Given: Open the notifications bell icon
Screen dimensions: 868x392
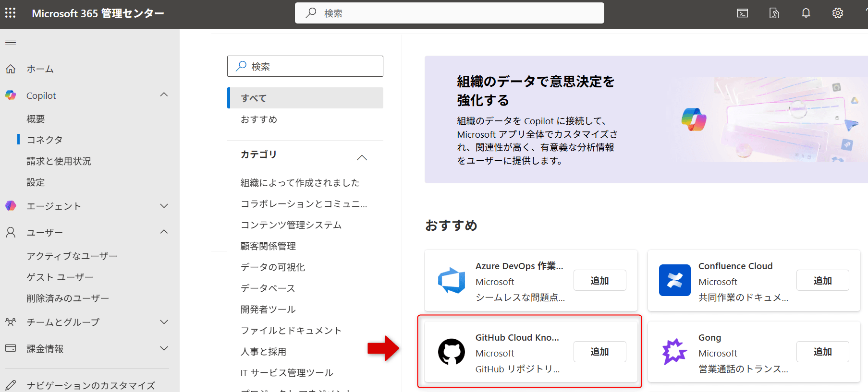Looking at the screenshot, I should point(806,13).
